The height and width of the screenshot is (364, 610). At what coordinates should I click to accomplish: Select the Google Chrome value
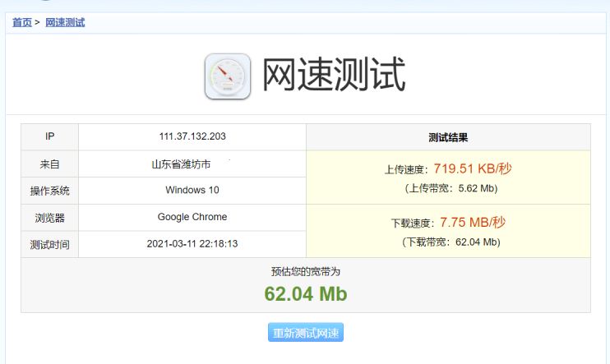pos(192,217)
